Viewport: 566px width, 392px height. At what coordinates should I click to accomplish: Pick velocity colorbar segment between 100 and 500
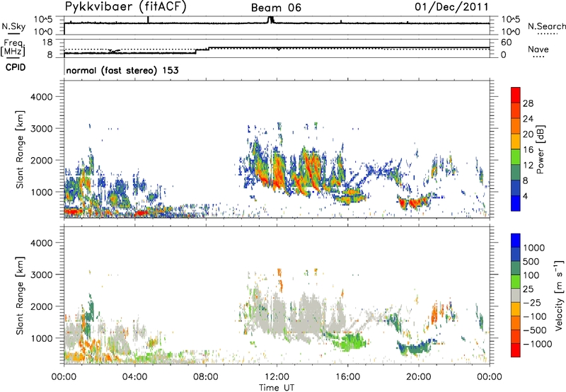516,268
